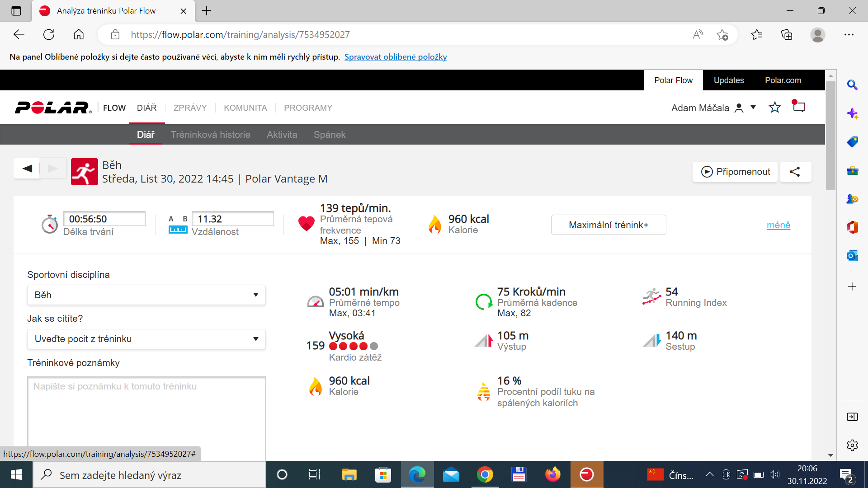The height and width of the screenshot is (488, 868).
Task: Click the méně link
Action: coord(778,225)
